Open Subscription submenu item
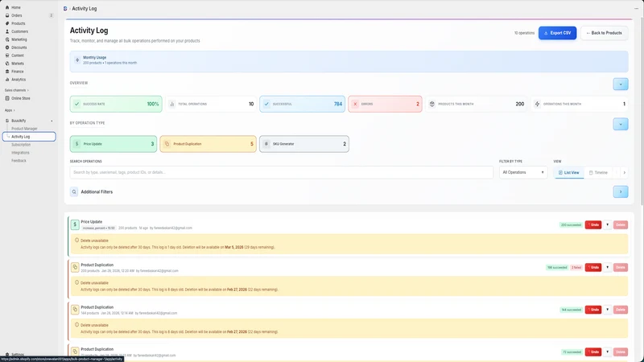The height and width of the screenshot is (362, 644). pos(21,145)
